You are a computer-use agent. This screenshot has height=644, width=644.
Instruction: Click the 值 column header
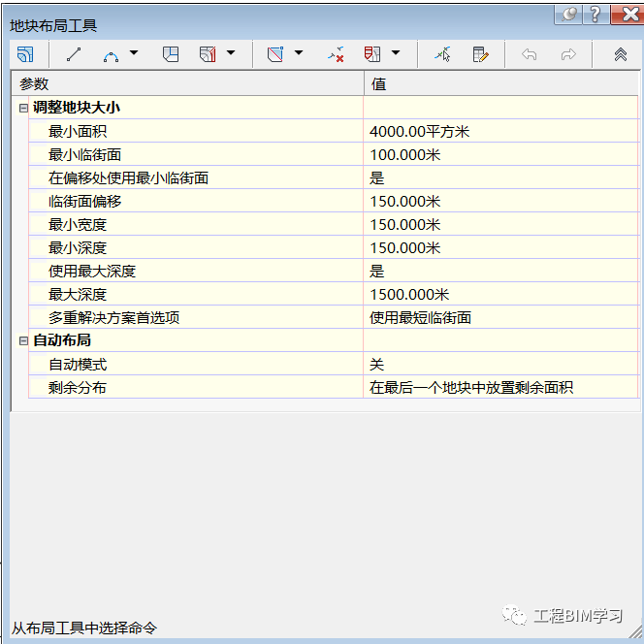(x=501, y=84)
